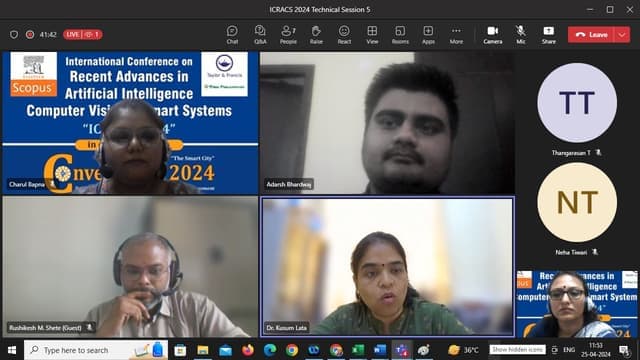Open the React emoji options
This screenshot has height=360, width=640.
click(344, 35)
